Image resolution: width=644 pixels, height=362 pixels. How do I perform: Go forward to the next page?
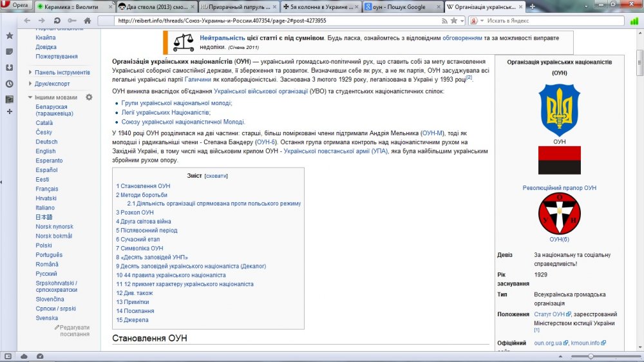(41, 21)
